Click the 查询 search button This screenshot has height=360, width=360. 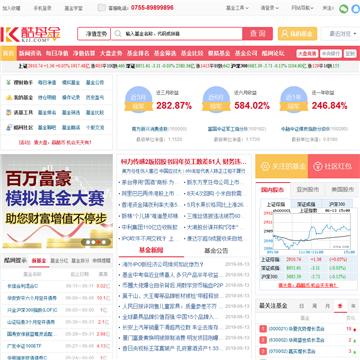coord(257,34)
